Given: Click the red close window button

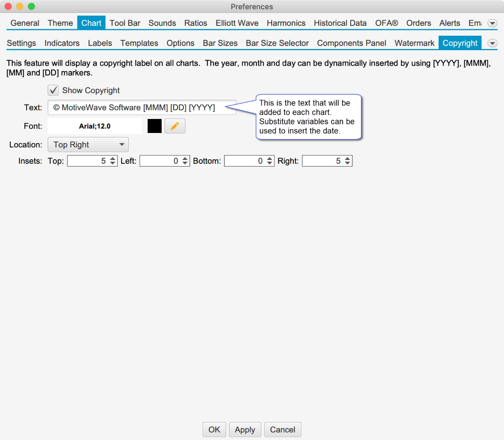Looking at the screenshot, I should pos(8,6).
